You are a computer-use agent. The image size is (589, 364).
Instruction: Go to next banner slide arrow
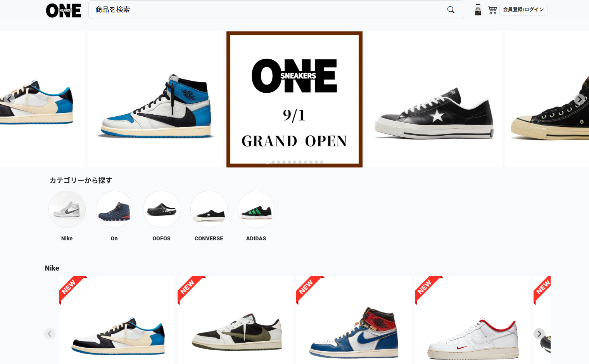(x=580, y=99)
